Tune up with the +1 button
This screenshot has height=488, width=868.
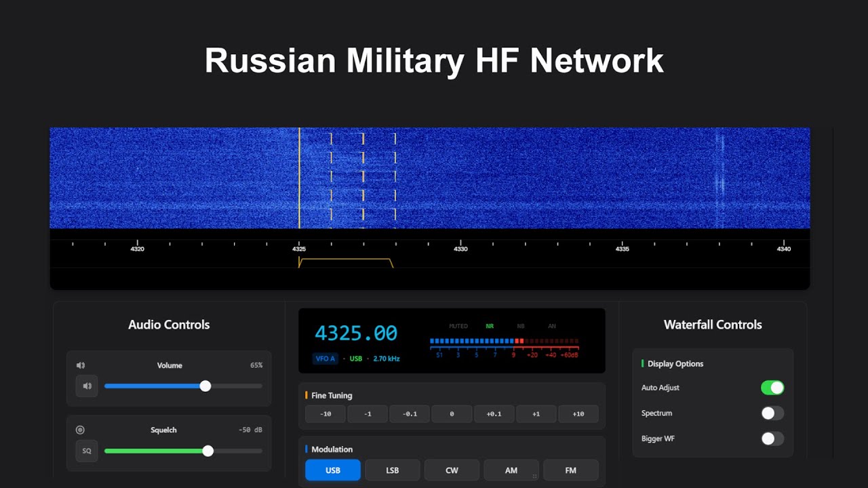tap(536, 413)
